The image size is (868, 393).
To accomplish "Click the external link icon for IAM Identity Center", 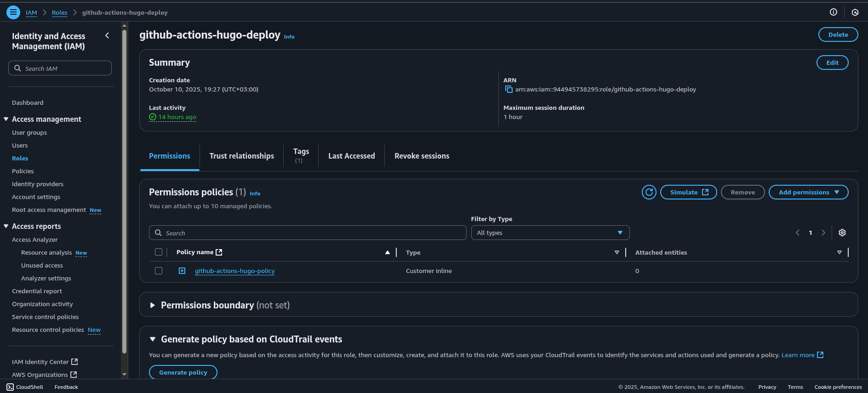I will (x=75, y=362).
